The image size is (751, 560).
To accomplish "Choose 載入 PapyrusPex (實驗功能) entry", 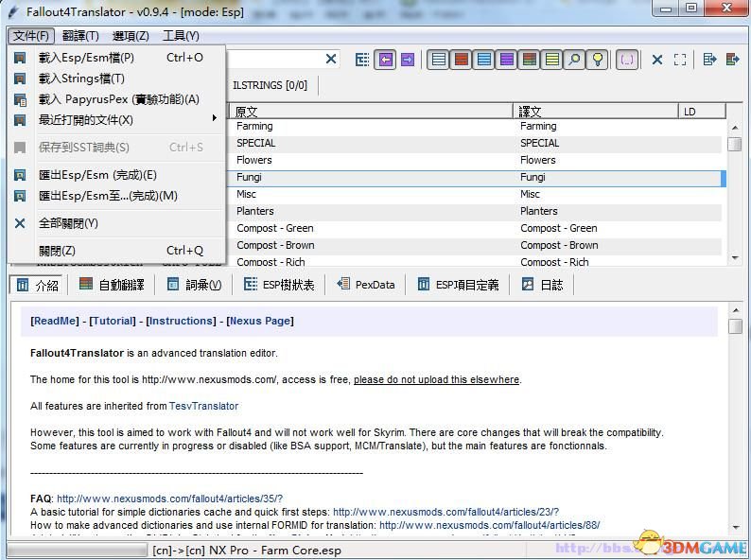I will (x=117, y=99).
